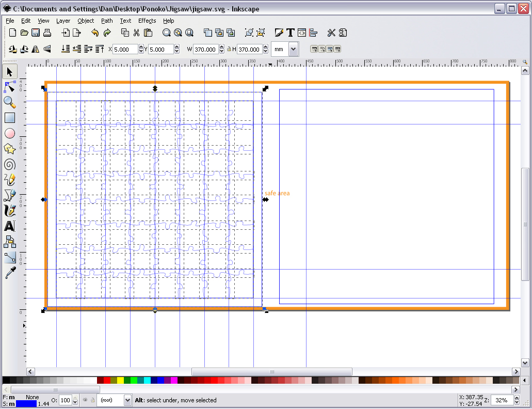The height and width of the screenshot is (409, 532).
Task: Select the color Dropper tool
Action: 9,273
